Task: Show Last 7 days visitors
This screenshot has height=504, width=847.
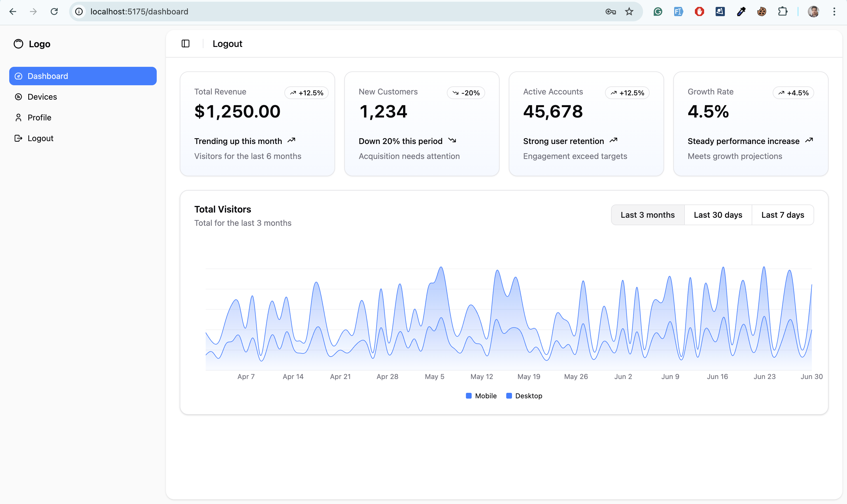Action: coord(782,215)
